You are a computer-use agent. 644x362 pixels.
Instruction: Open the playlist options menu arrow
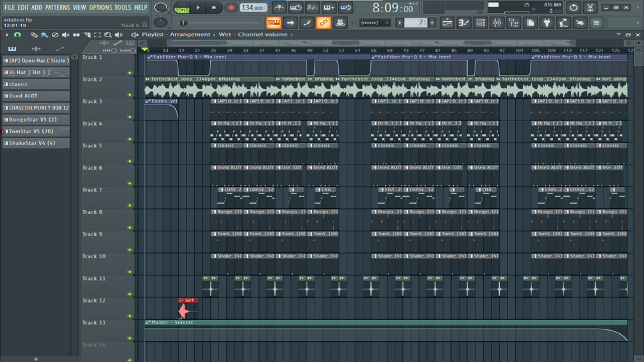tap(6, 35)
